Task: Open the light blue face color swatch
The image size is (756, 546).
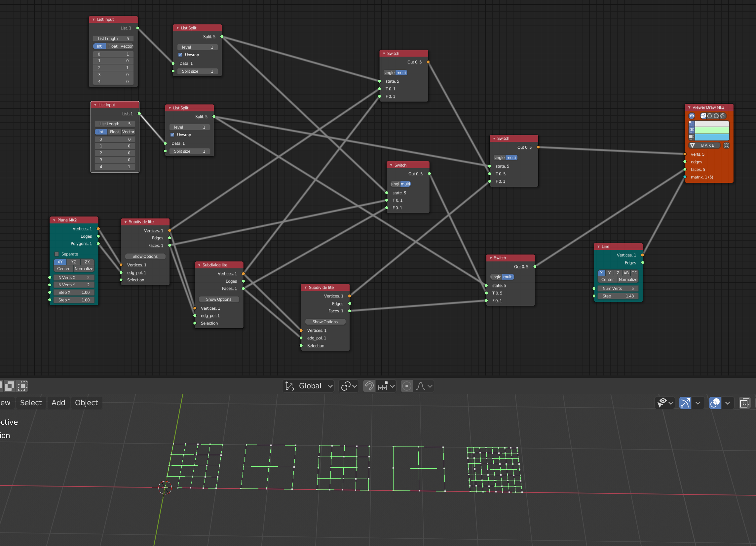Action: point(712,137)
